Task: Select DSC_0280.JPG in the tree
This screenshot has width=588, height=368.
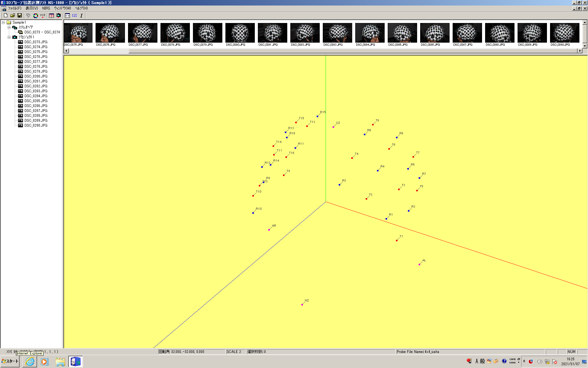Action: click(x=36, y=76)
